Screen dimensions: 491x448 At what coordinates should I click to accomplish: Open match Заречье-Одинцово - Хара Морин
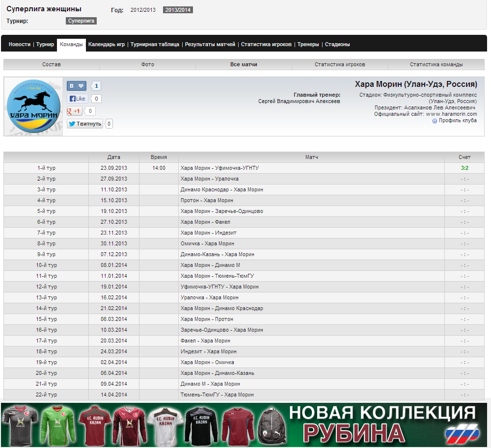click(222, 330)
